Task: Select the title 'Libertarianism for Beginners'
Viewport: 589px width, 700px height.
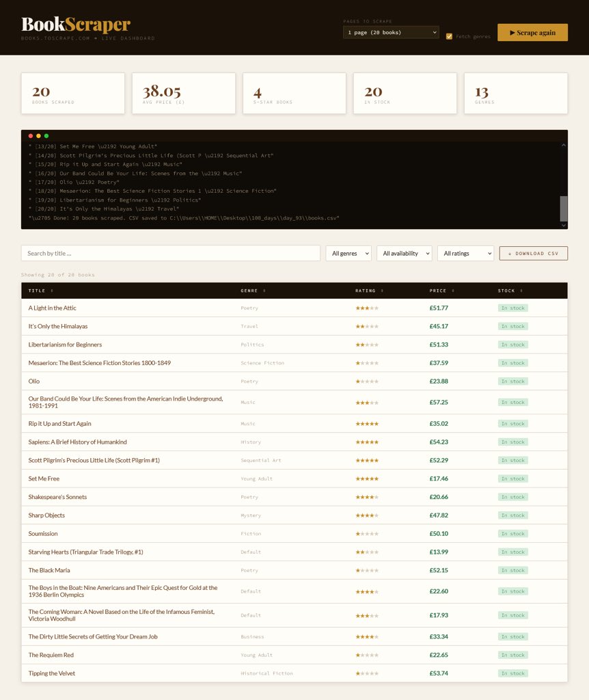Action: point(65,345)
